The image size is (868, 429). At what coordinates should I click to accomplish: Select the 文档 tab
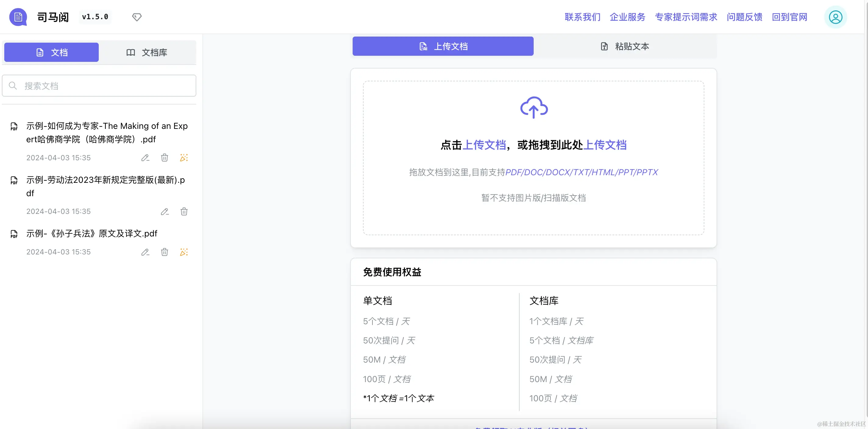[x=52, y=52]
